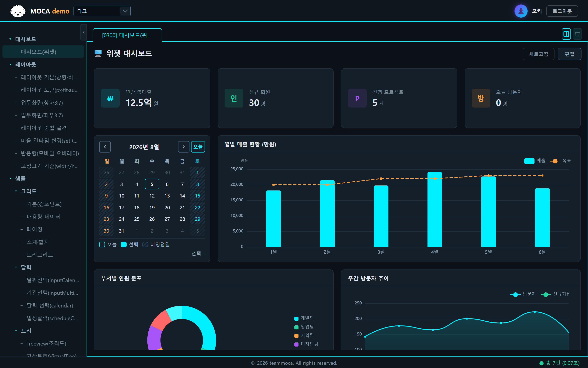This screenshot has width=588, height=368.
Task: Click the 로그아웃 button
Action: pos(562,11)
